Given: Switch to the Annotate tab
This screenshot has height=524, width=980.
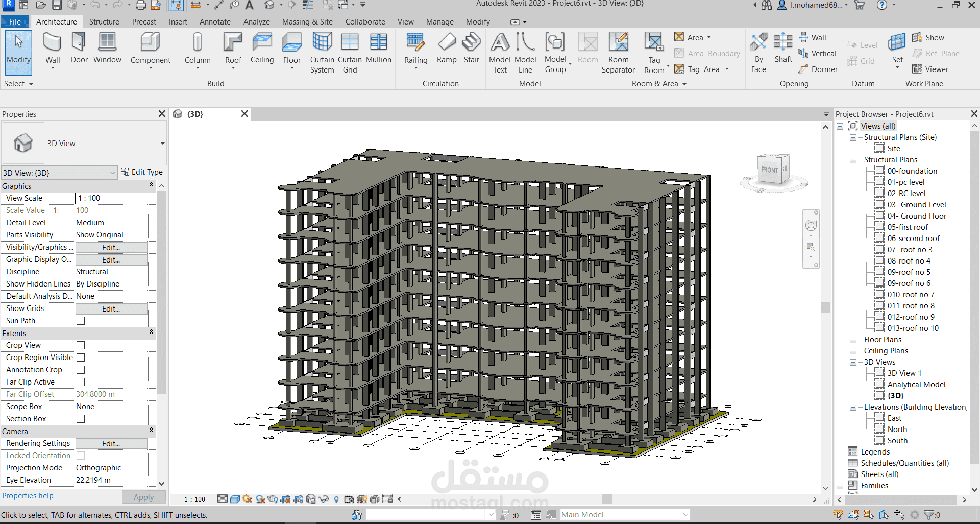Looking at the screenshot, I should [215, 22].
